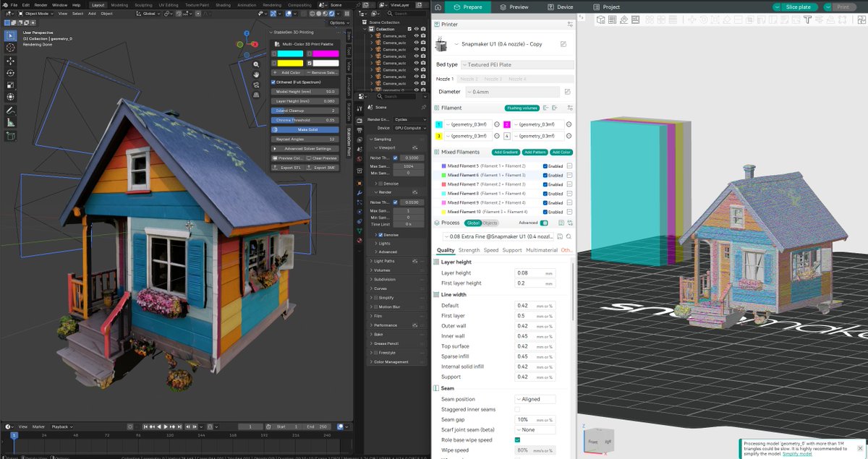The image size is (868, 459).
Task: Click the Flushing volumes button
Action: coord(522,108)
